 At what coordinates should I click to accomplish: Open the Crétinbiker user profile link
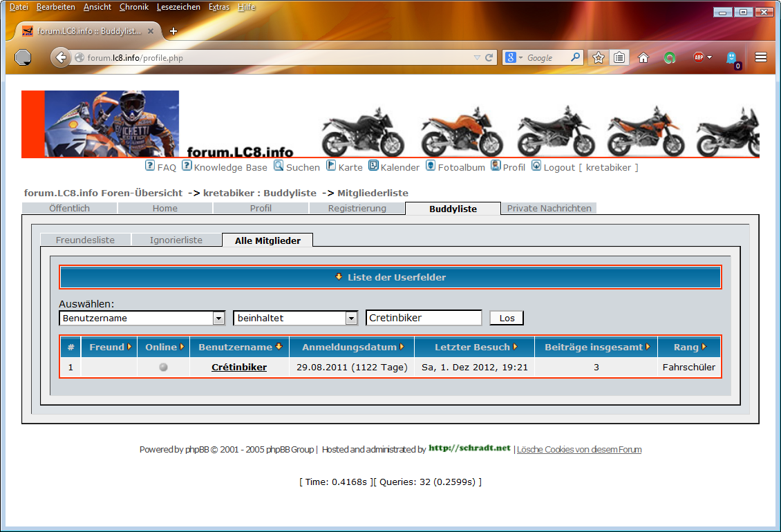[x=238, y=368]
